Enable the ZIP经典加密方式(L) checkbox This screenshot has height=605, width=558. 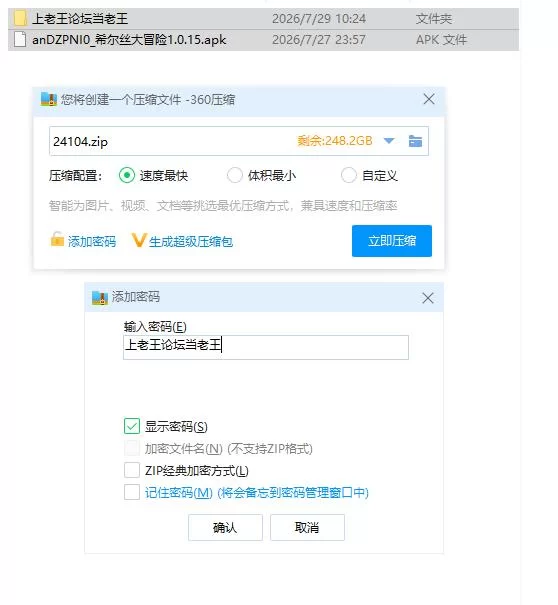tap(132, 470)
